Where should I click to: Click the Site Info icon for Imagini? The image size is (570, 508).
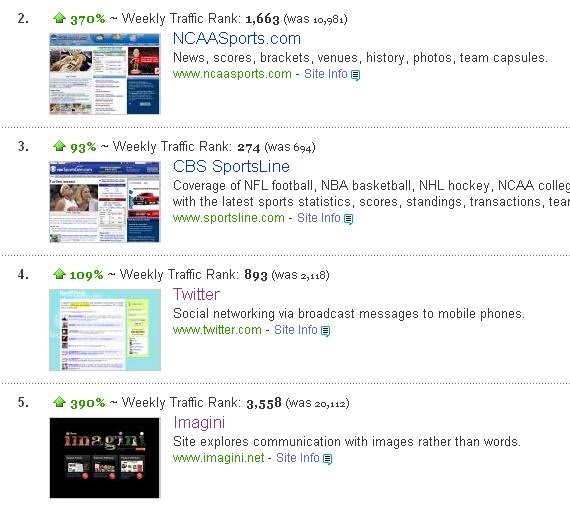pyautogui.click(x=327, y=459)
